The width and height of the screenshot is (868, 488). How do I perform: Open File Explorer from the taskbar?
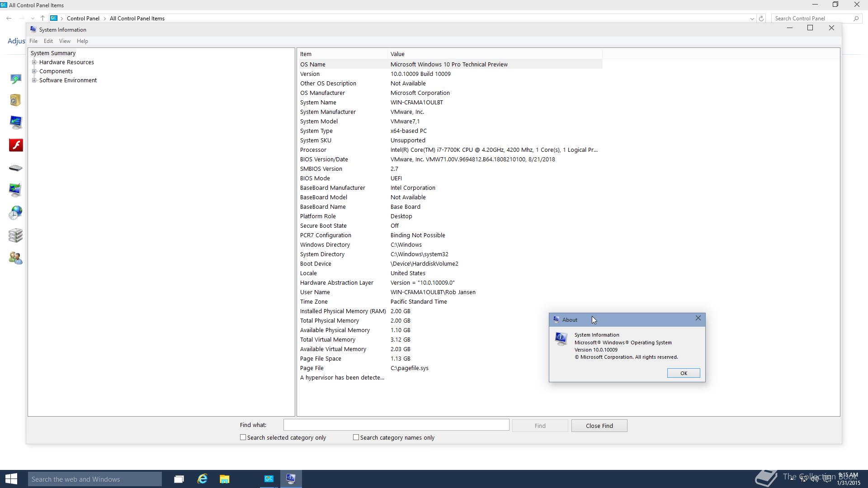[x=225, y=479]
